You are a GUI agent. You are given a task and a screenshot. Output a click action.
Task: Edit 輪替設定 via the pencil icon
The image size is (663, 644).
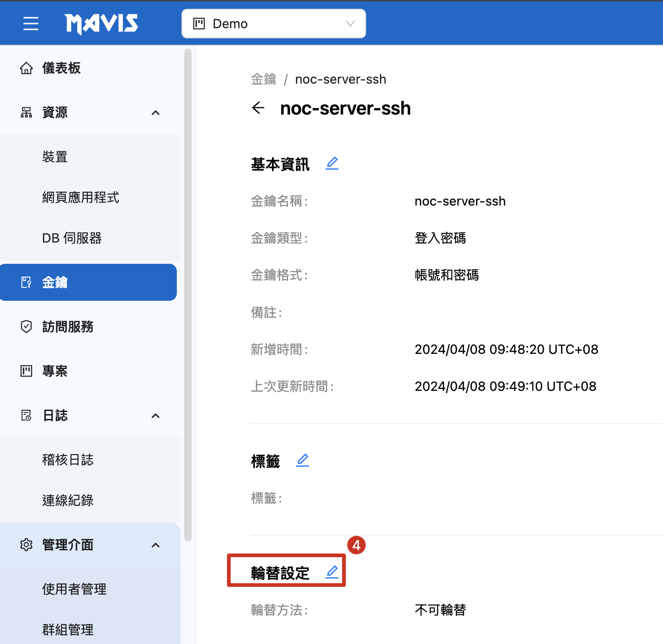click(332, 572)
